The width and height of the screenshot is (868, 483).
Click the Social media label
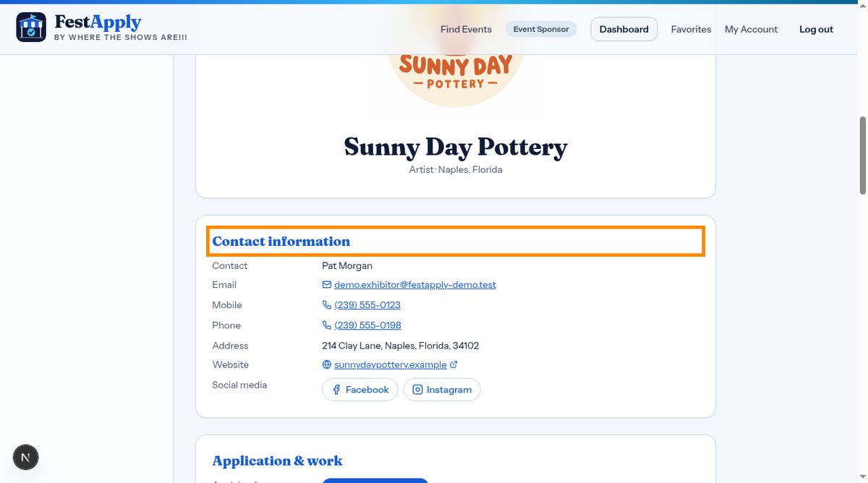tap(239, 385)
